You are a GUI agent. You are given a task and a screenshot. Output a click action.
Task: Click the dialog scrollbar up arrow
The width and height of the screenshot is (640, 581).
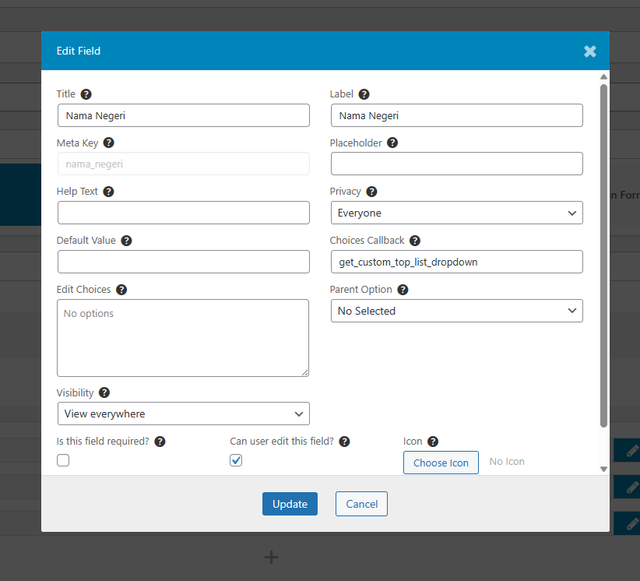604,77
